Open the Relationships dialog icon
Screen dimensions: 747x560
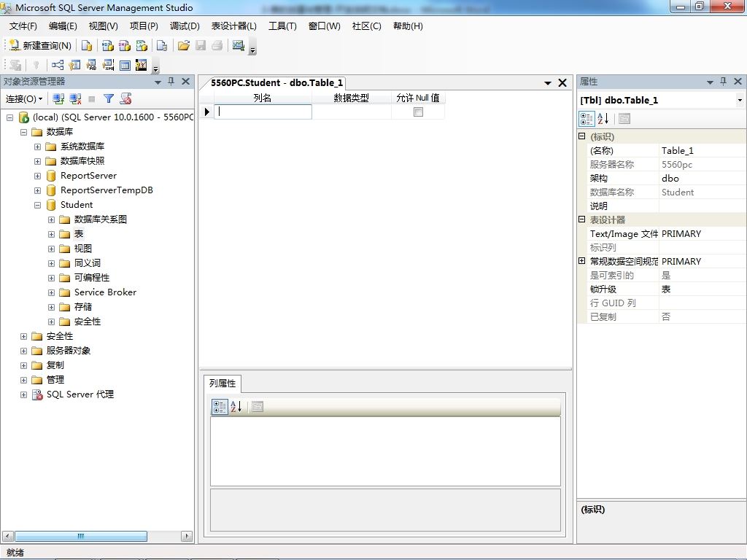58,65
